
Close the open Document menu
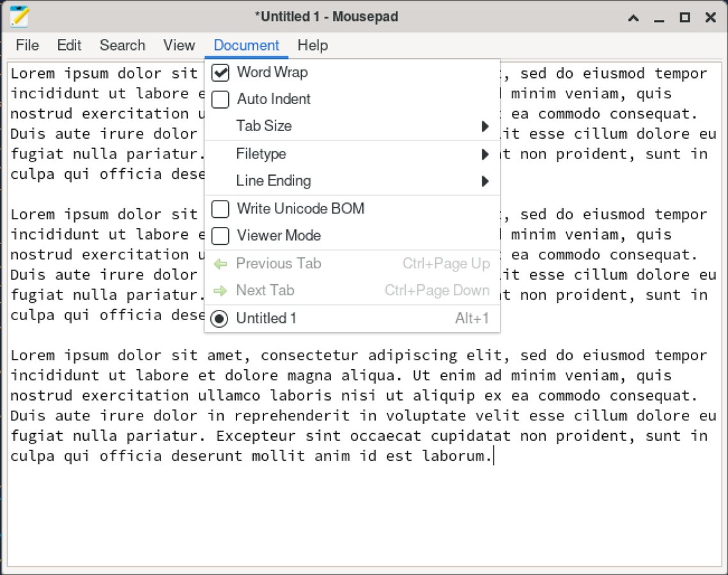(x=247, y=45)
